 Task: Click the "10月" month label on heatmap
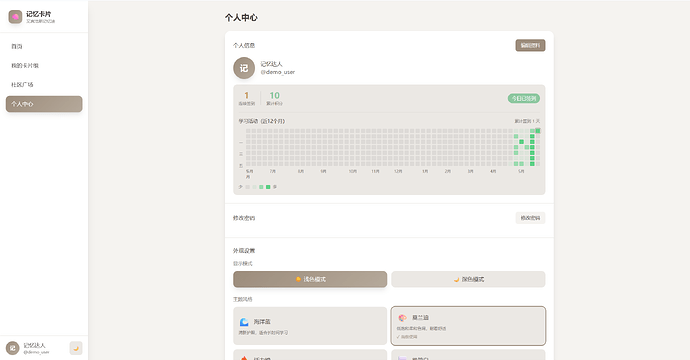352,171
